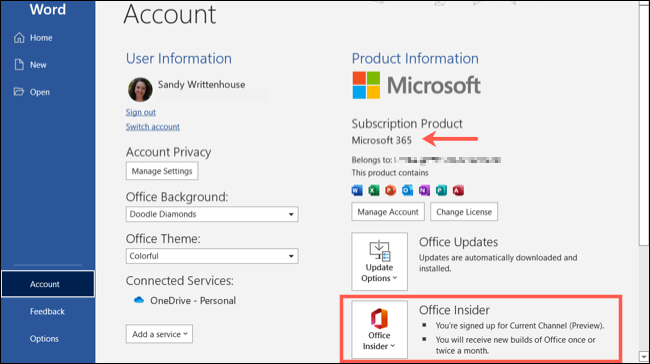Click the Microsoft 365 subscription text
This screenshot has width=650, height=364.
point(381,140)
